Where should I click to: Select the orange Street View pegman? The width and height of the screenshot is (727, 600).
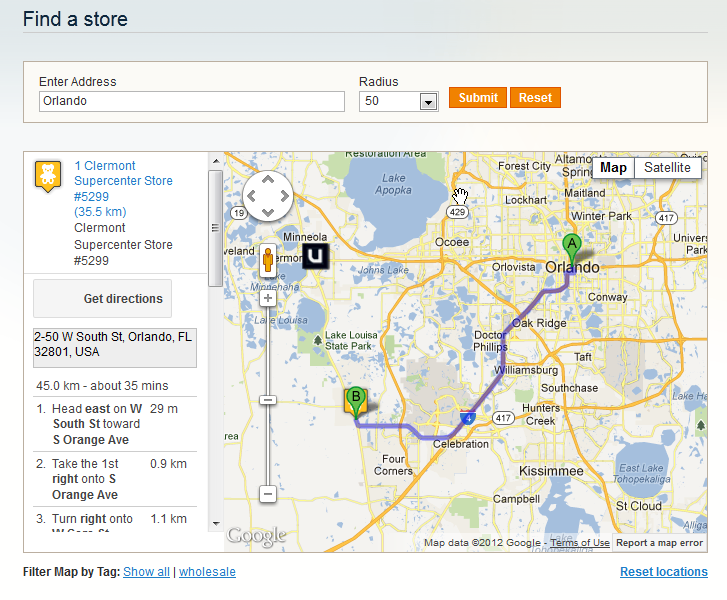click(268, 260)
